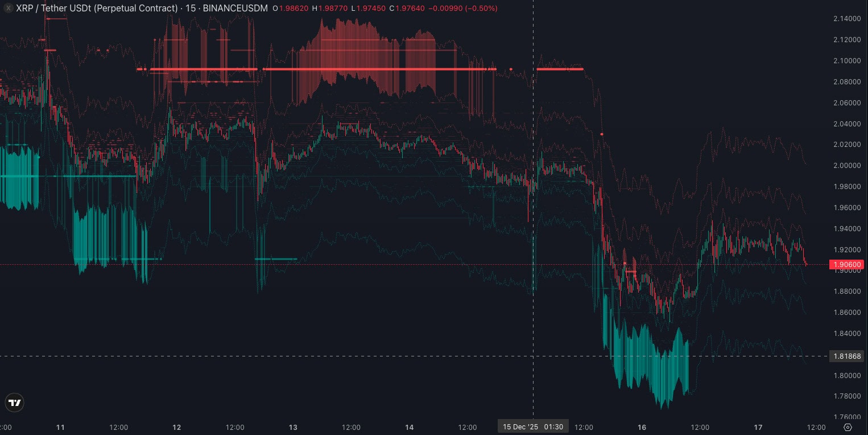Click the XRP symbol logo icon
868x435 pixels.
[8, 8]
